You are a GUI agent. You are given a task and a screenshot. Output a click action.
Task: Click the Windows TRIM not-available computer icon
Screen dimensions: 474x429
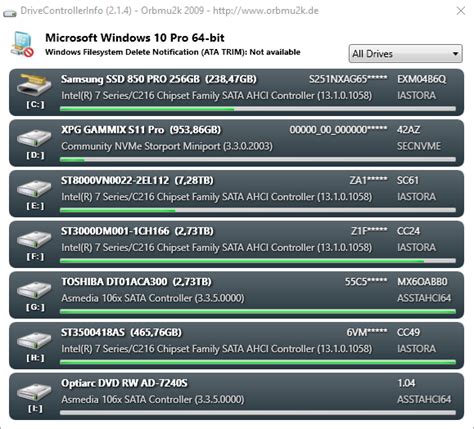[x=23, y=44]
